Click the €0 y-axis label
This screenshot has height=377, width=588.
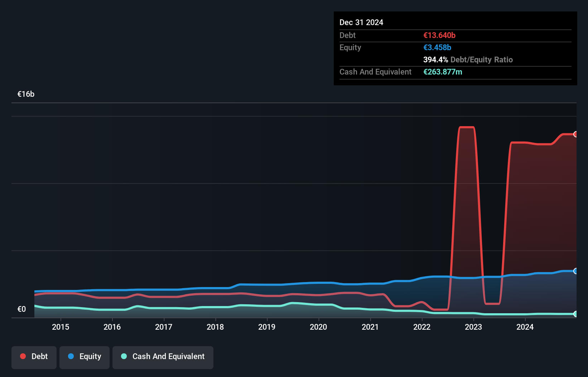(21, 309)
